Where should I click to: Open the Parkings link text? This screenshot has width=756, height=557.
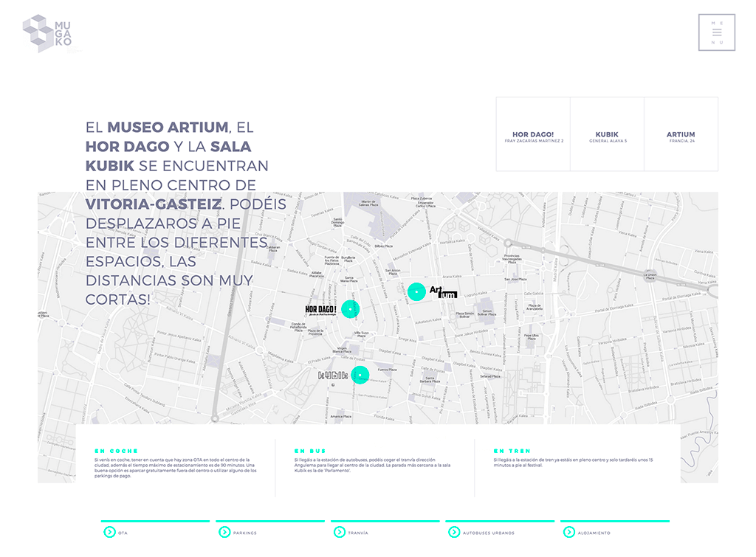point(245,533)
